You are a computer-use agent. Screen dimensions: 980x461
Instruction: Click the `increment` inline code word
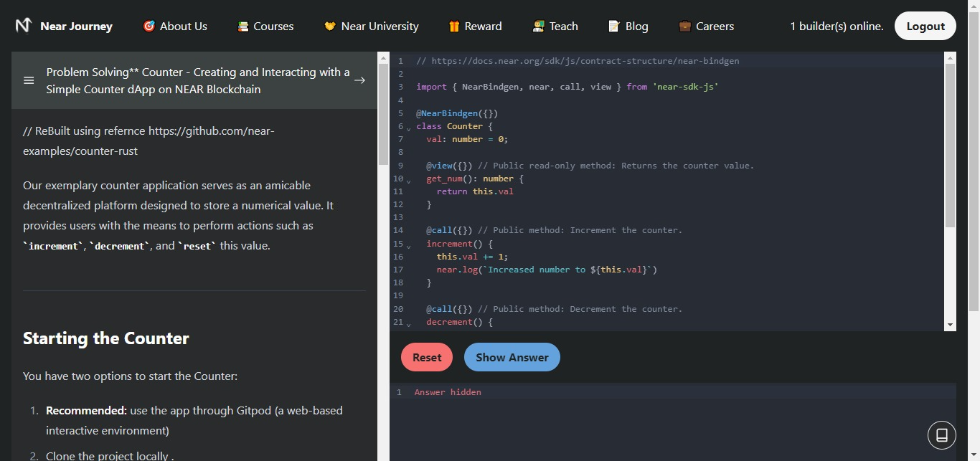54,246
